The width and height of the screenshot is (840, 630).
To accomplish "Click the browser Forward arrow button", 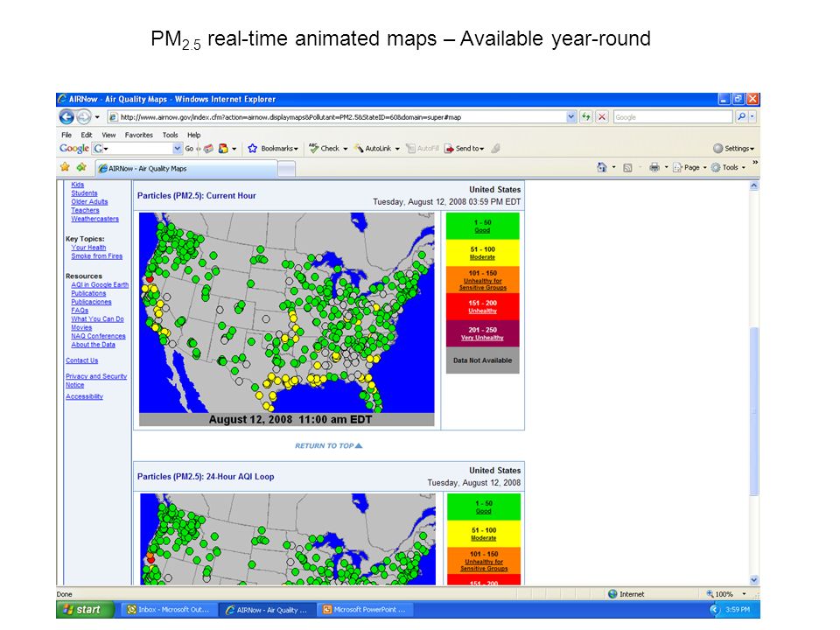I will point(84,116).
